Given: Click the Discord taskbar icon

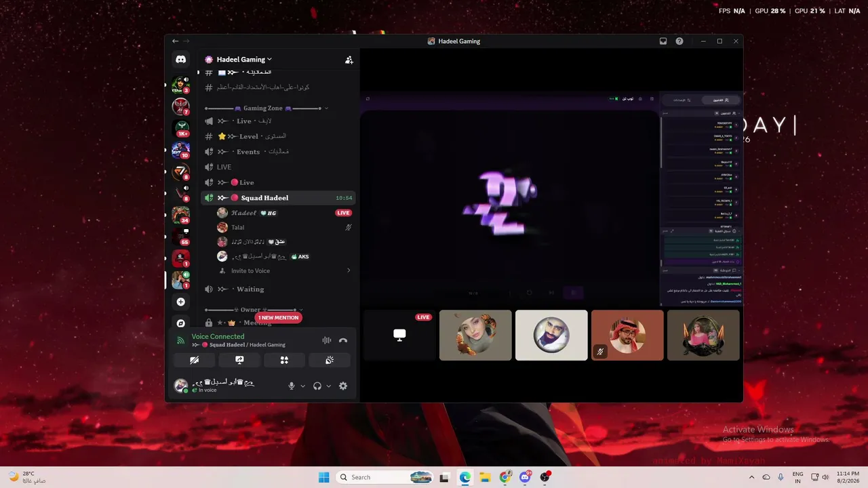Looking at the screenshot, I should tap(525, 477).
